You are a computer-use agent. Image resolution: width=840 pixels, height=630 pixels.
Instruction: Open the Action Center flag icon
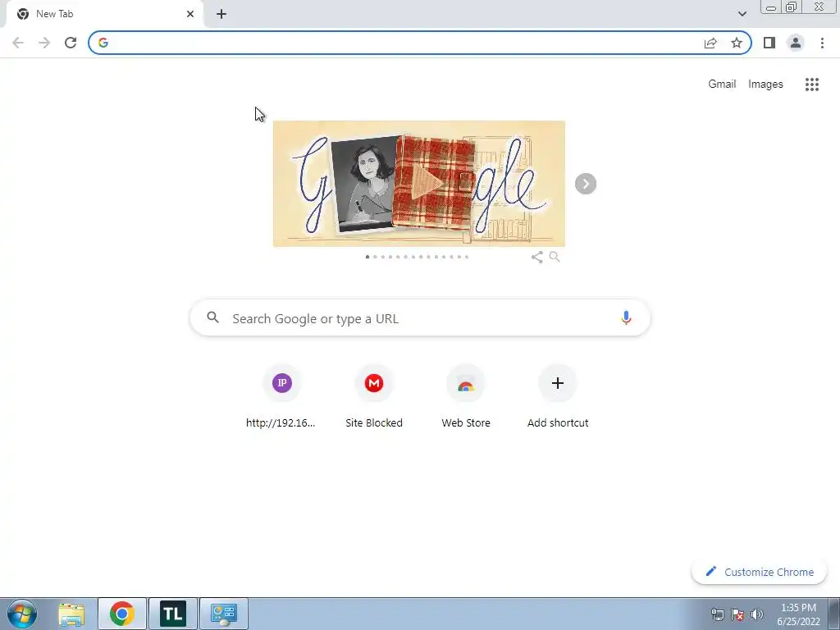[x=737, y=614]
